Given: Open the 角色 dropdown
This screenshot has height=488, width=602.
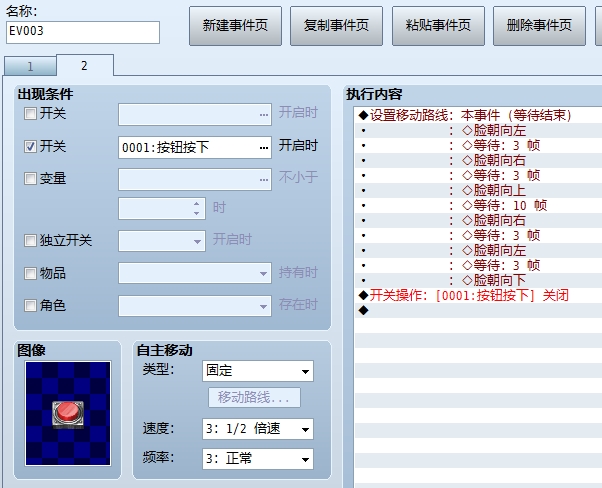Looking at the screenshot, I should click(195, 306).
